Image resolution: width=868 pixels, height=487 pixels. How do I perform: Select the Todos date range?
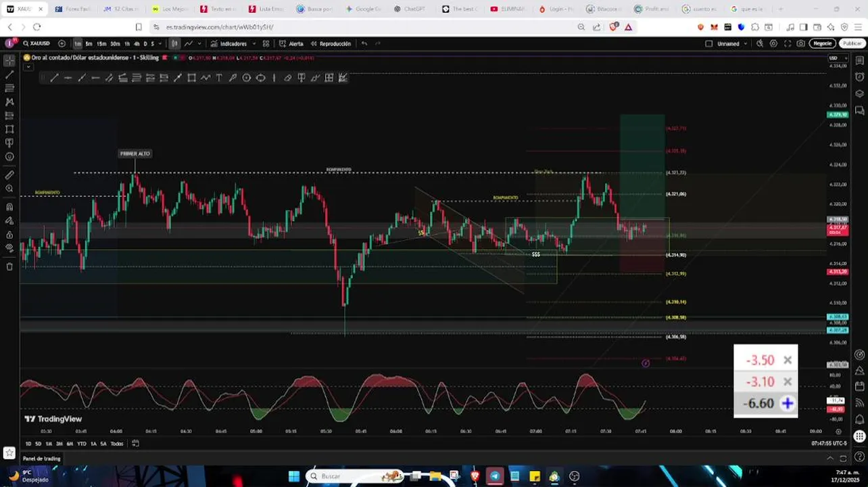pos(117,444)
